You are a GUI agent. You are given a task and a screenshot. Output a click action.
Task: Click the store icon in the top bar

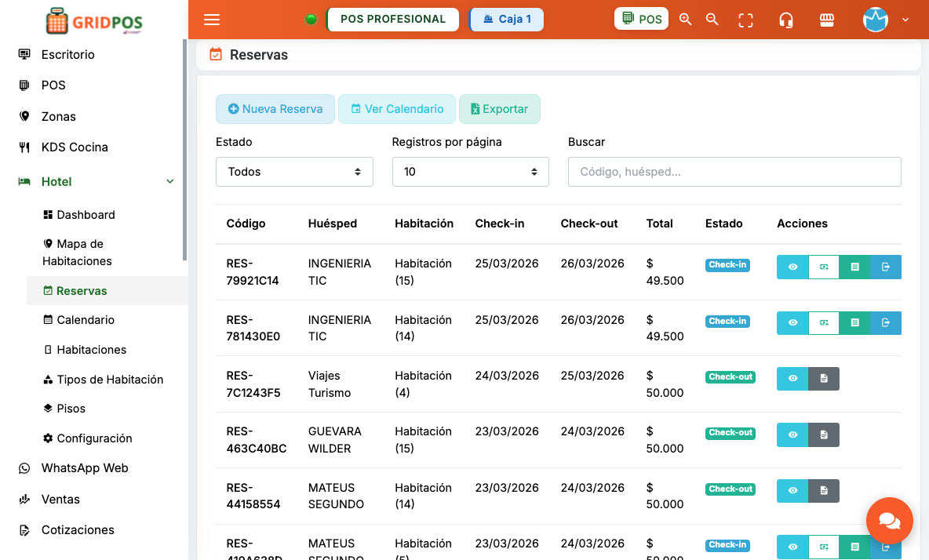[x=826, y=20]
